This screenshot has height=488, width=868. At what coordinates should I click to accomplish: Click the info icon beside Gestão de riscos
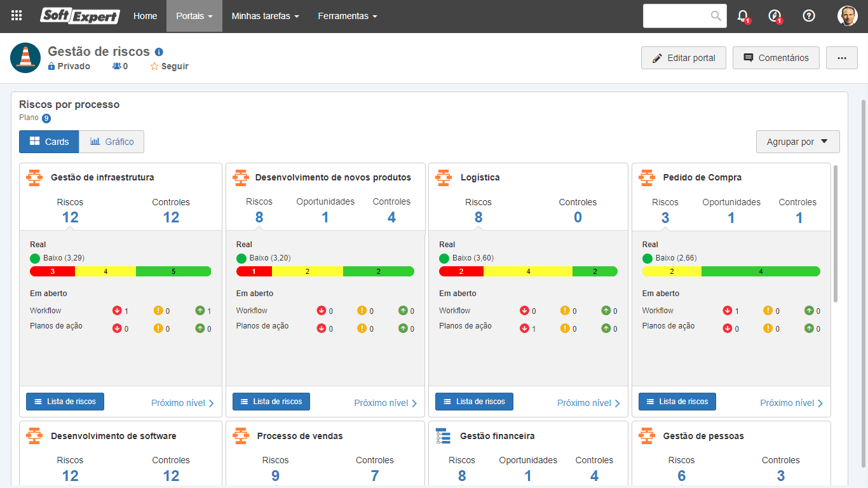coord(159,52)
